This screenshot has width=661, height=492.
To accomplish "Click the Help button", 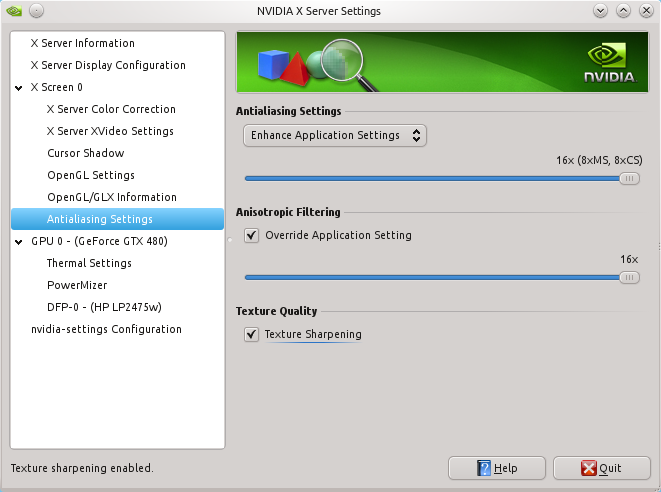I will pyautogui.click(x=497, y=468).
